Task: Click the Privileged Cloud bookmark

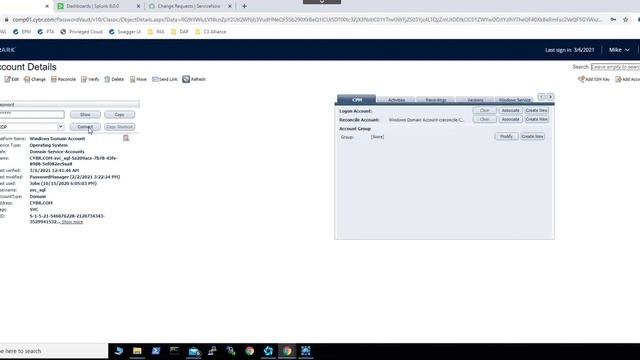Action: 82,32
